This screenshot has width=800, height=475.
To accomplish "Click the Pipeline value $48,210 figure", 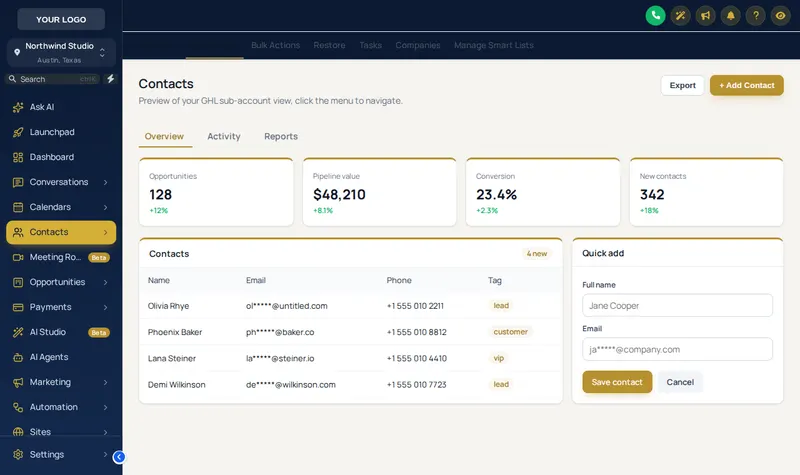I will [x=339, y=194].
